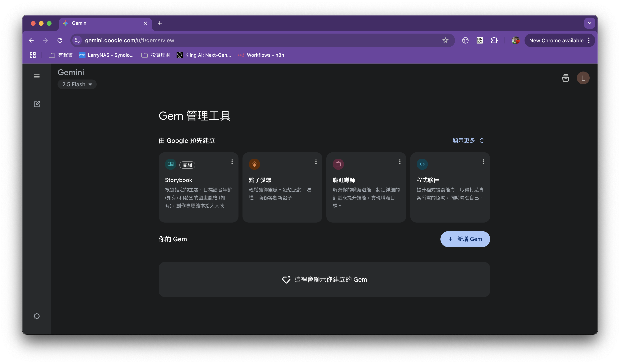Screen dimensions: 620x364
Task: Click the 點子發想 description text
Action: click(280, 194)
